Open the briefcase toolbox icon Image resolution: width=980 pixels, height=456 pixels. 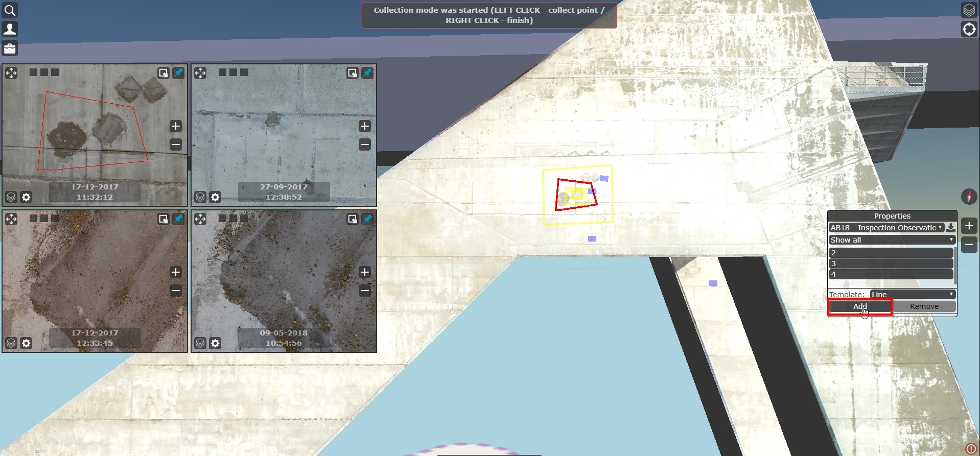click(10, 49)
